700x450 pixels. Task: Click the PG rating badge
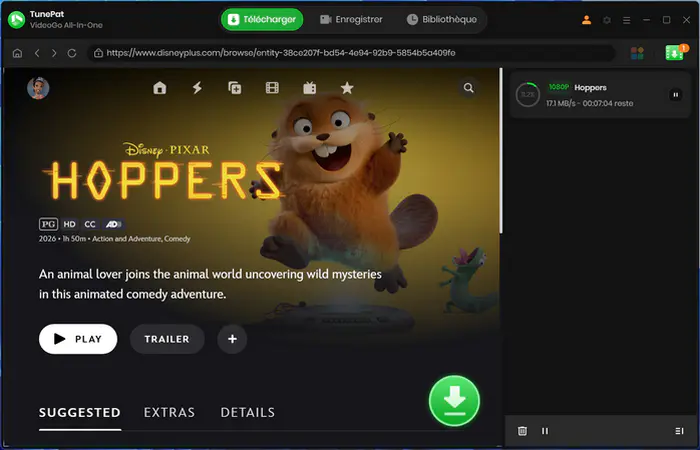(48, 224)
